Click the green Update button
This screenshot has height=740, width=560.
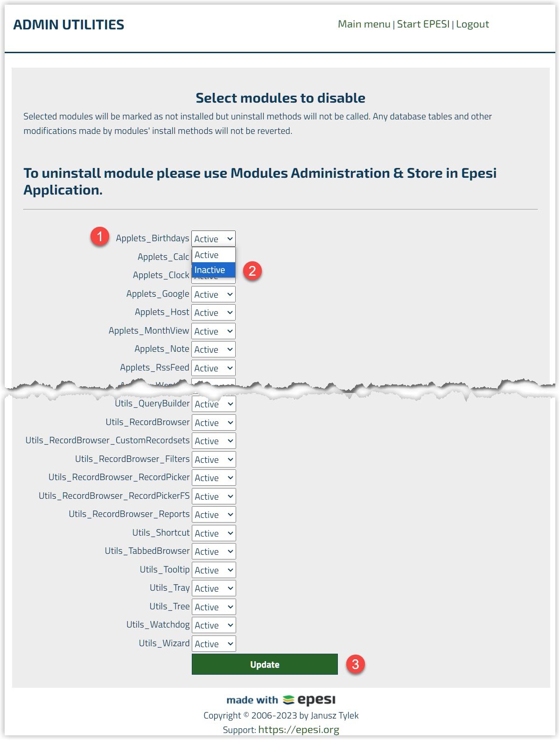(x=265, y=664)
